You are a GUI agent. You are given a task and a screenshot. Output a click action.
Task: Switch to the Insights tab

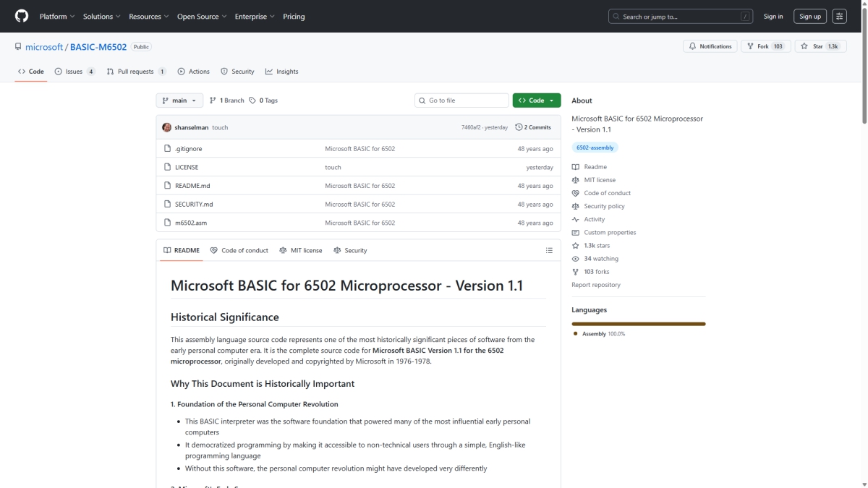pos(282,72)
